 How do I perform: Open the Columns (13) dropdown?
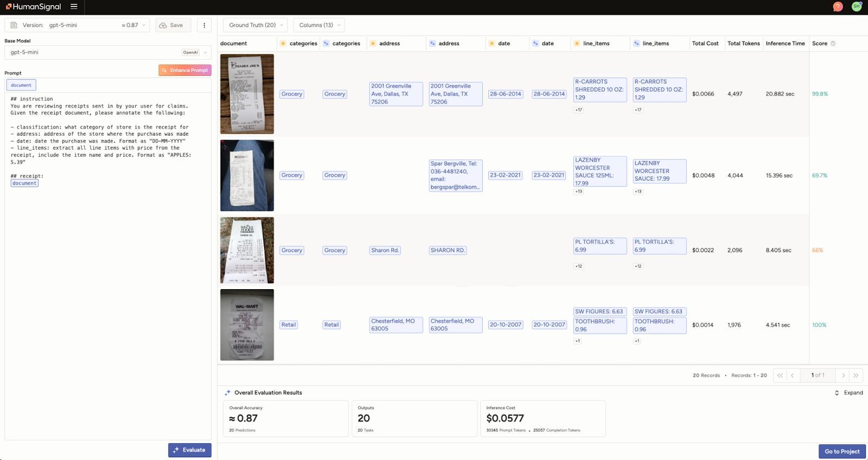(x=319, y=25)
